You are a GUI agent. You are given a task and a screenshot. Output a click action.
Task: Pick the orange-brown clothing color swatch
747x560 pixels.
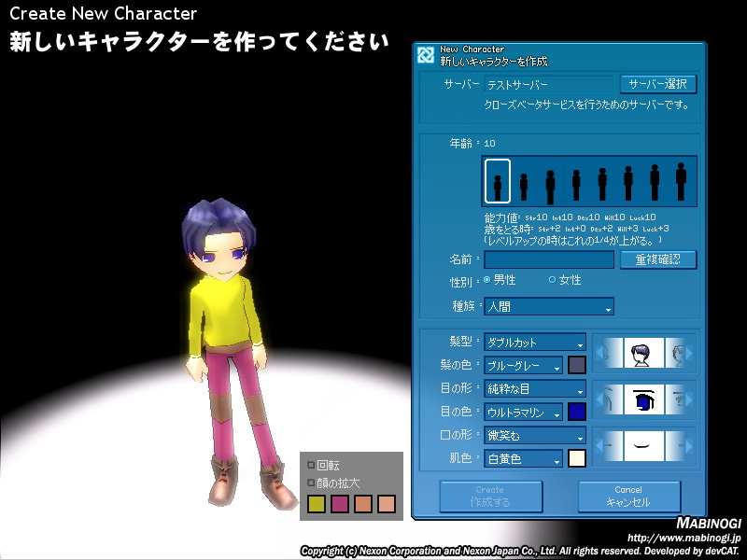pos(363,504)
